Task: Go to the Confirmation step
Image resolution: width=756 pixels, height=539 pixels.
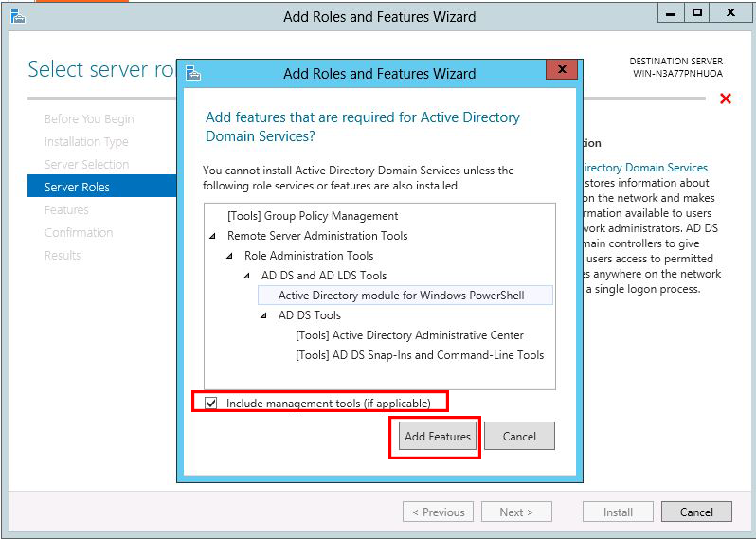Action: (x=79, y=232)
